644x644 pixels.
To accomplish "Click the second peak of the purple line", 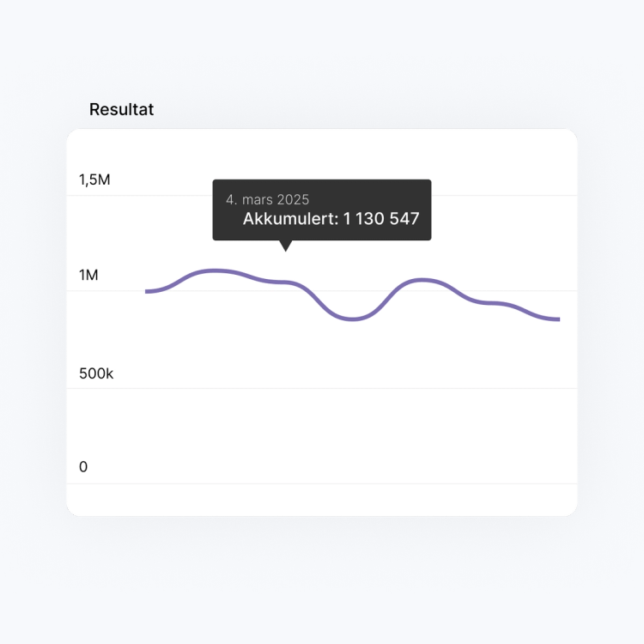I will (x=422, y=280).
